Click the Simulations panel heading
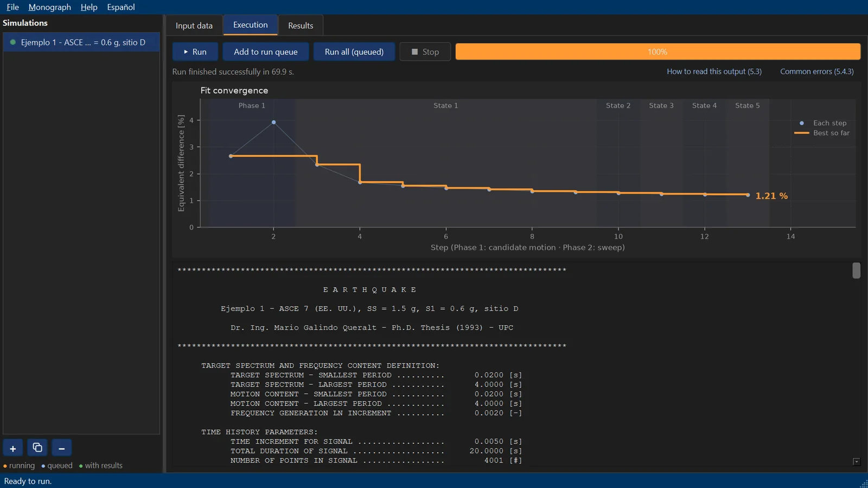The width and height of the screenshot is (868, 488). [25, 23]
